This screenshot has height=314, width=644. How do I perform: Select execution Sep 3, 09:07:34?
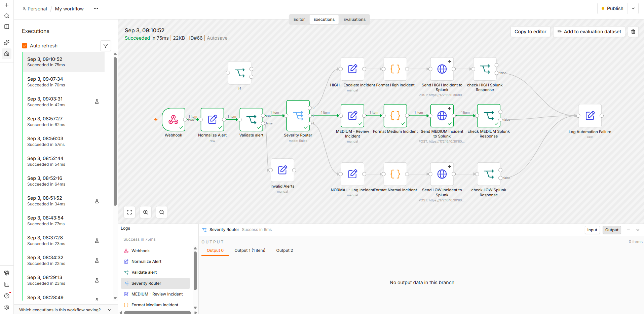click(x=64, y=82)
